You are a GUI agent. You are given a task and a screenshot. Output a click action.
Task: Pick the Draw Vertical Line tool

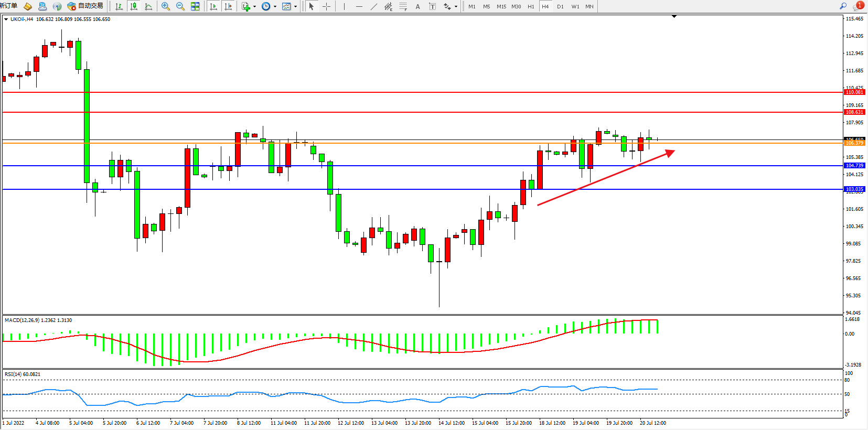[x=344, y=6]
